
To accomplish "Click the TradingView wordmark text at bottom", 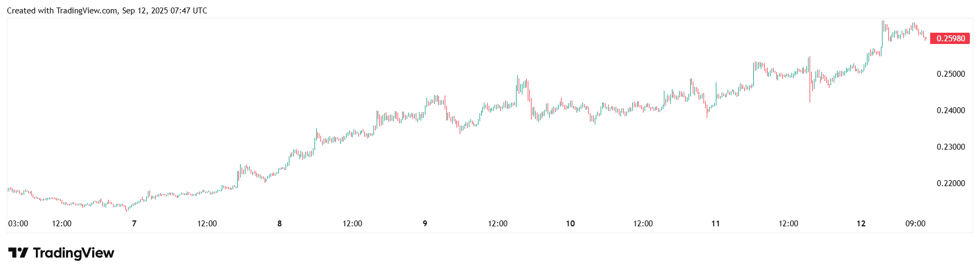I will coord(73,253).
